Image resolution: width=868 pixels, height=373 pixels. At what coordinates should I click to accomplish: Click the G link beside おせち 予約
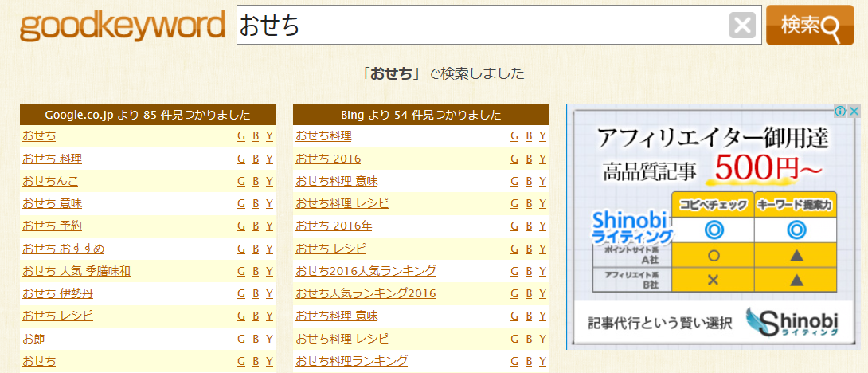[x=241, y=226]
